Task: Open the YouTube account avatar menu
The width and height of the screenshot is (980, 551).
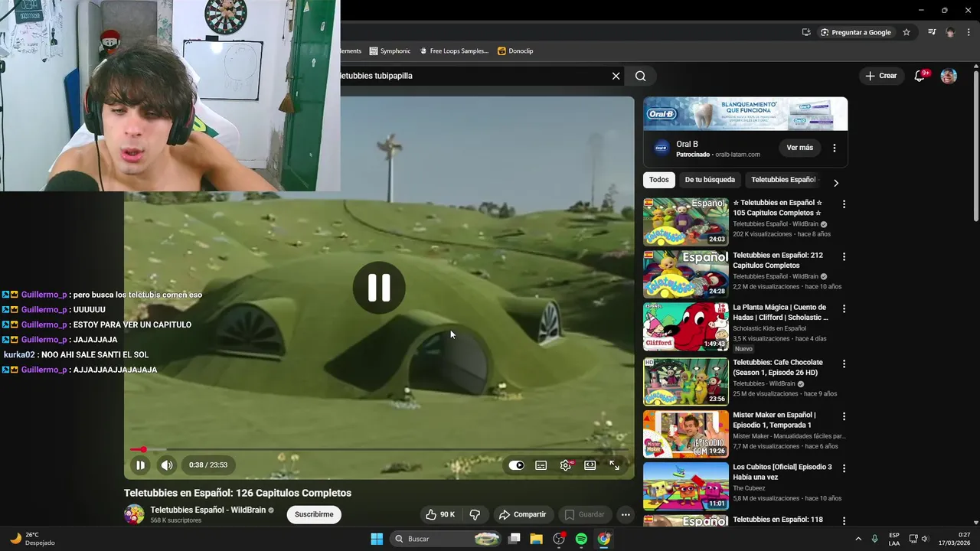Action: pos(949,76)
